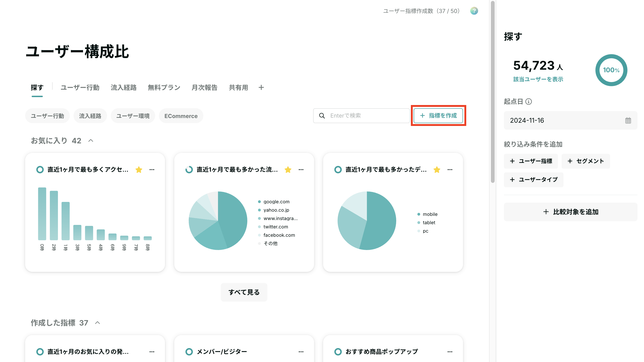The width and height of the screenshot is (644, 362).
Task: Click yahoo.co.jp legend entry
Action: click(x=274, y=210)
